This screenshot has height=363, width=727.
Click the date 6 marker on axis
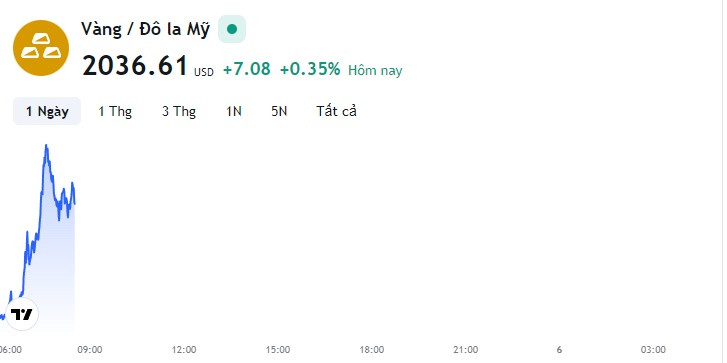(560, 350)
